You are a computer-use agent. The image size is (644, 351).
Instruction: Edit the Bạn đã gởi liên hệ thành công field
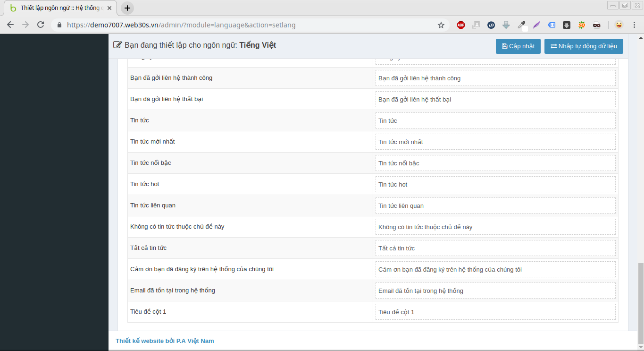pyautogui.click(x=495, y=78)
